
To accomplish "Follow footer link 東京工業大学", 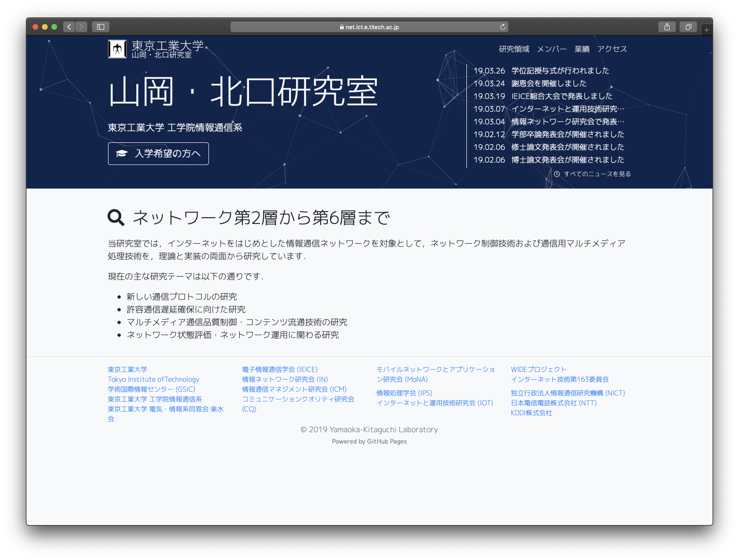I will pyautogui.click(x=127, y=370).
